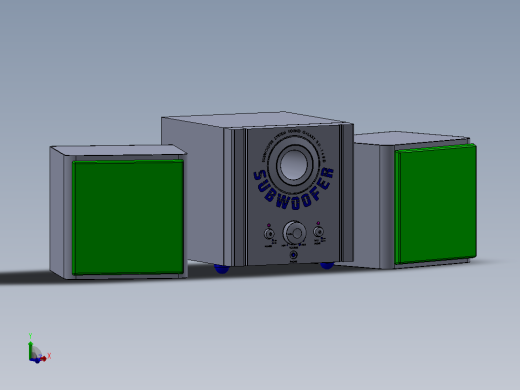Image resolution: width=520 pixels, height=390 pixels.
Task: Select the purple LED above the left knob
Action: 269,225
